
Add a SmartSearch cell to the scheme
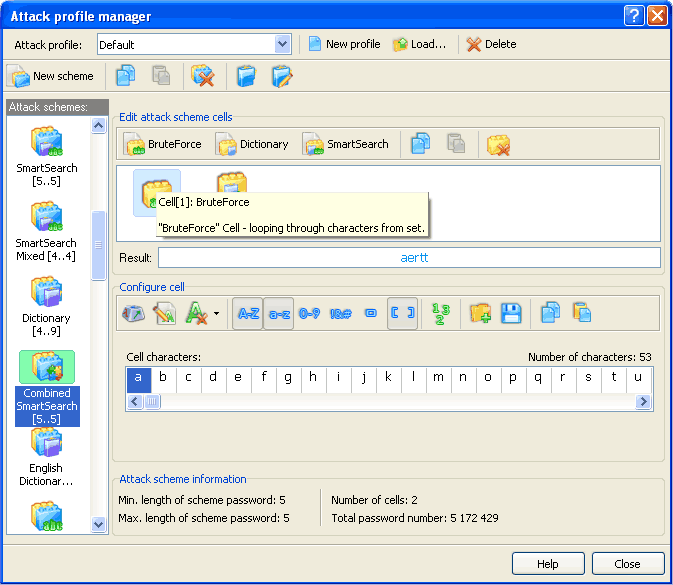pos(346,144)
